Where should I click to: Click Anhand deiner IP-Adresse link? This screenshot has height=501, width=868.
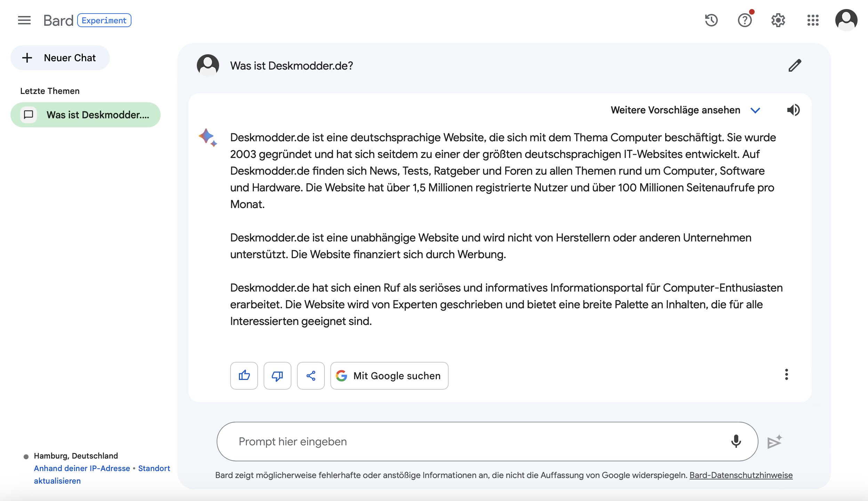point(82,468)
